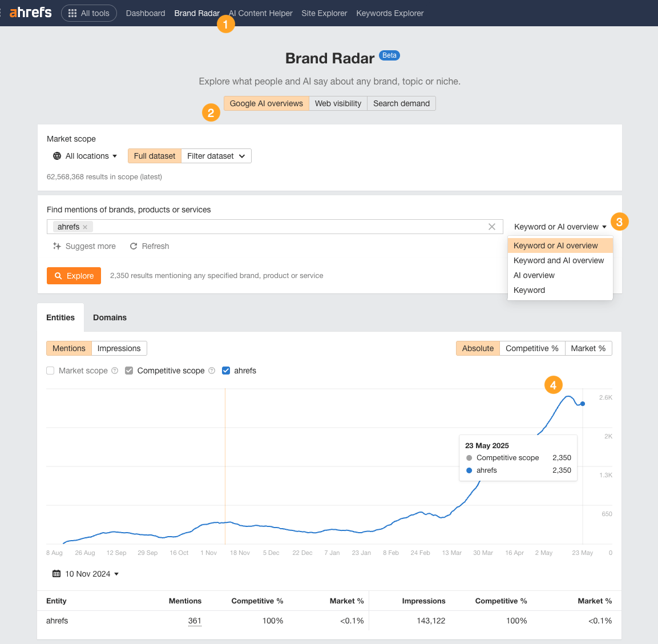Expand the Filter dataset dropdown
Screen dimensions: 658x644
[216, 156]
